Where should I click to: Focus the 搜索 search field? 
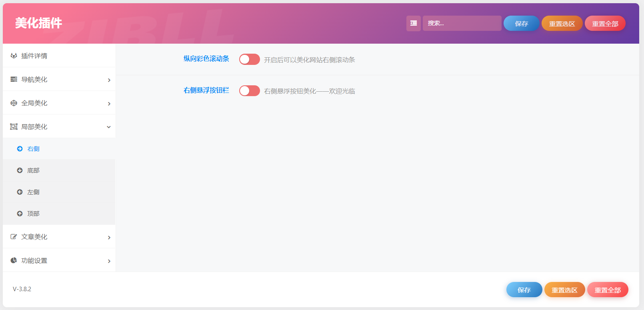(x=462, y=23)
